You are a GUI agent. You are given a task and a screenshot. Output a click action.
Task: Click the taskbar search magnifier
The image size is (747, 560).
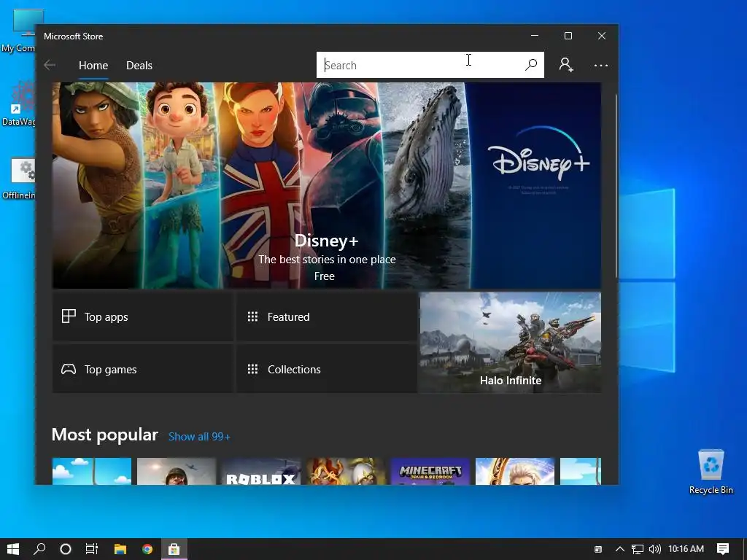[x=39, y=549]
